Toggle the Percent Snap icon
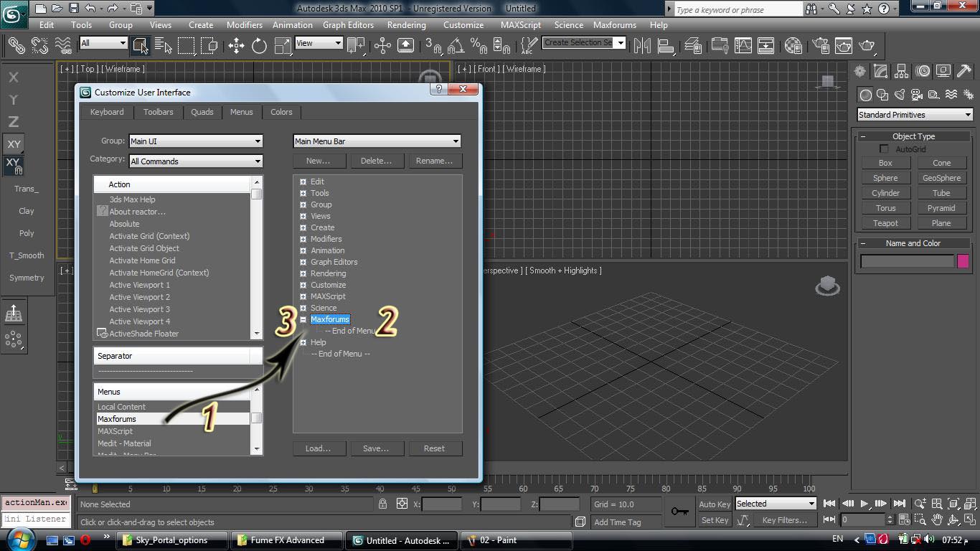 479,46
